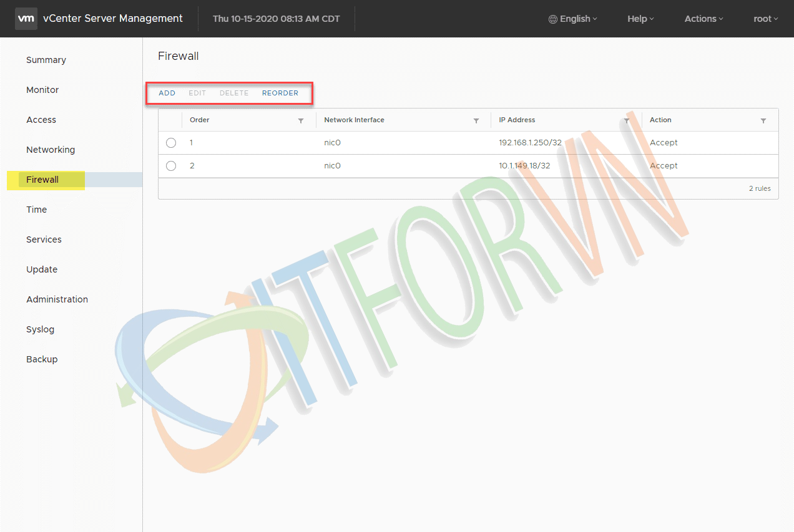Expand the Actions dropdown menu
The height and width of the screenshot is (532, 794).
point(703,19)
